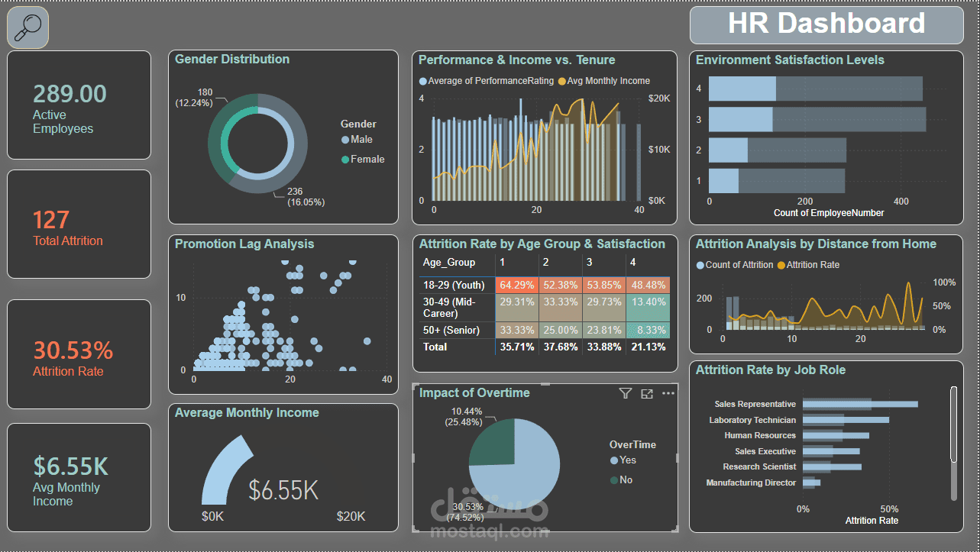The width and height of the screenshot is (980, 552).
Task: Click the filter icon on Impact of Overtime
Action: coord(626,393)
